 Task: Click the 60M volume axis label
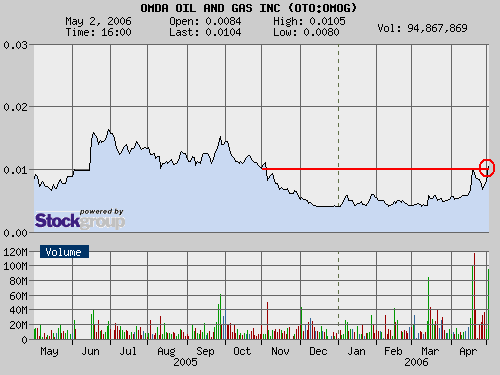19,296
